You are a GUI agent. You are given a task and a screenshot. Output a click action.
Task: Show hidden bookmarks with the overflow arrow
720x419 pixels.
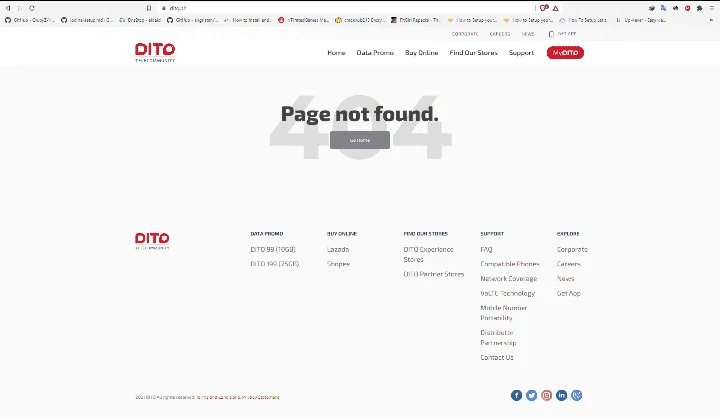coord(712,20)
